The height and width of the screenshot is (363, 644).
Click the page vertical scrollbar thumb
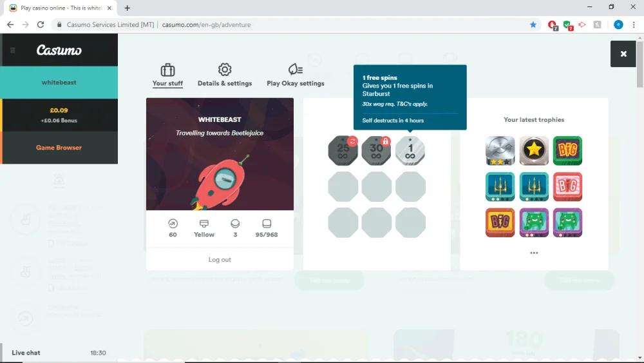[640, 64]
